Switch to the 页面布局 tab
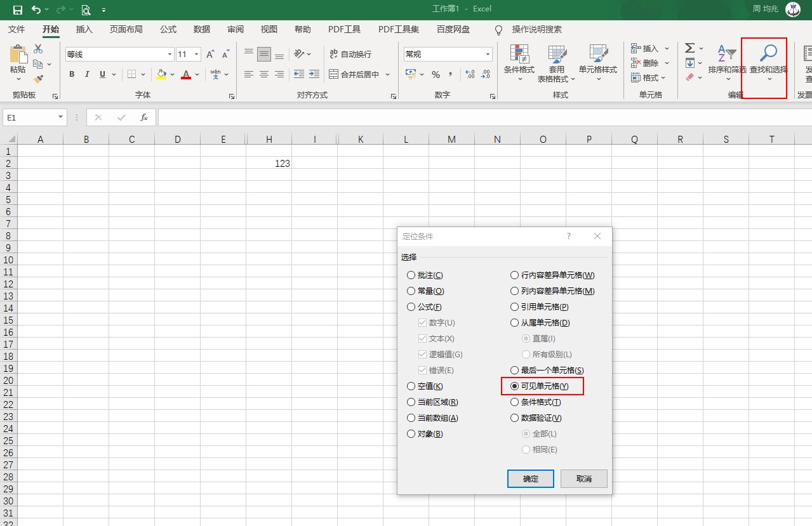The image size is (812, 526). click(126, 29)
